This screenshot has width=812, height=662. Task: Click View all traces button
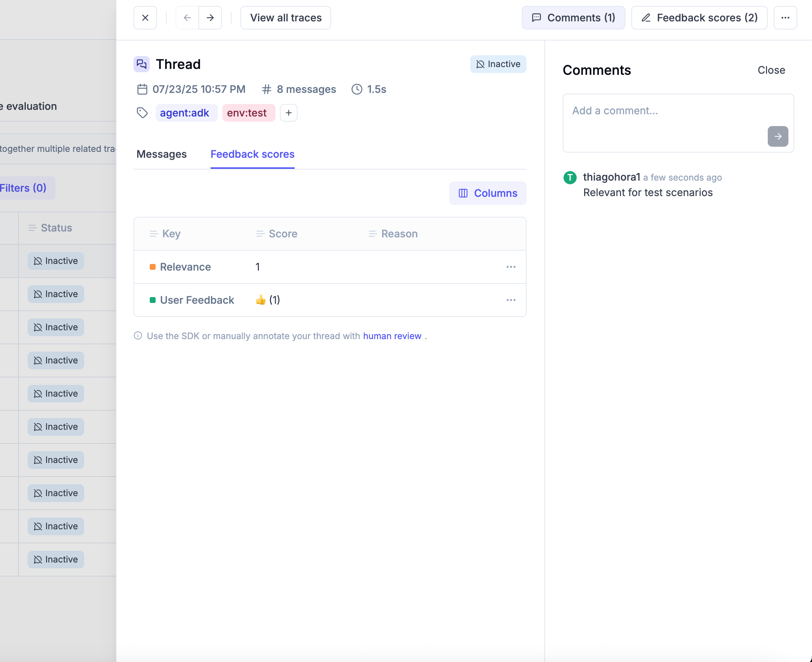(x=286, y=18)
